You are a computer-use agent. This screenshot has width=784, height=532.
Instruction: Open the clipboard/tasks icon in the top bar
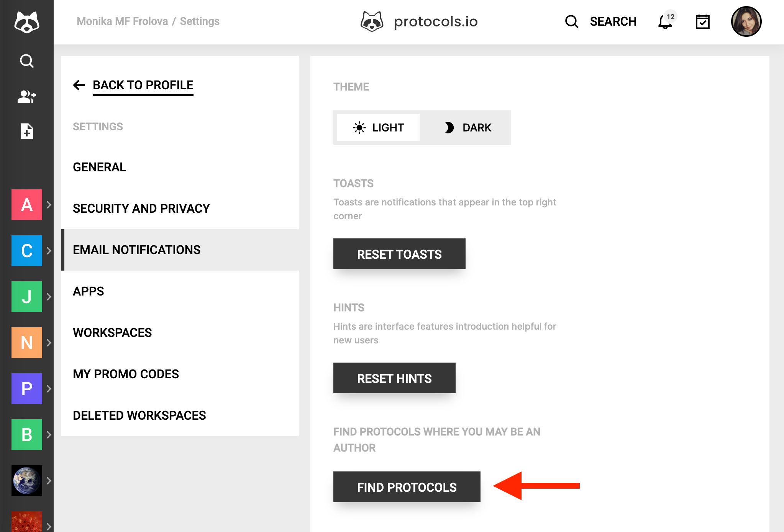click(x=702, y=22)
